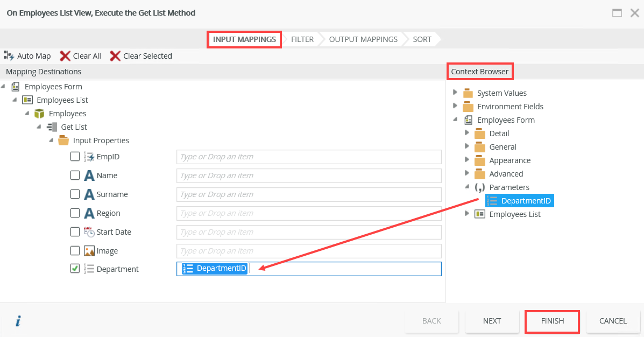
Task: Tick the Start Date checkbox
Action: click(x=75, y=232)
